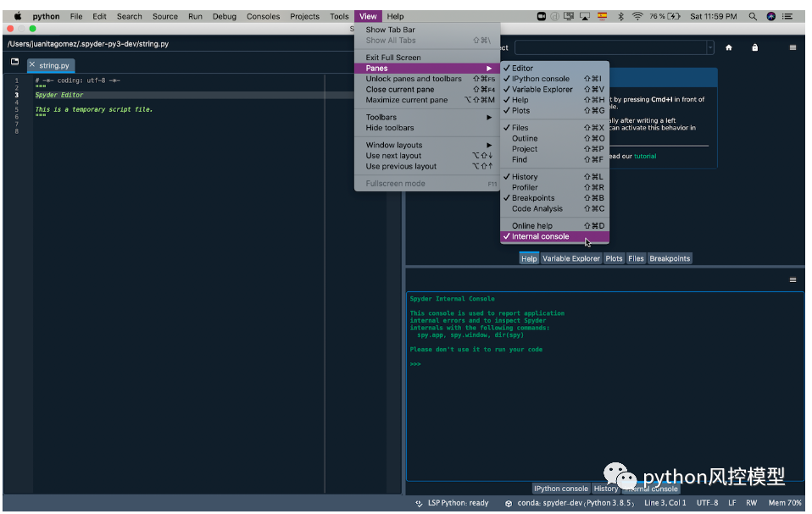Enable the Outline pane in the menu

pyautogui.click(x=525, y=139)
